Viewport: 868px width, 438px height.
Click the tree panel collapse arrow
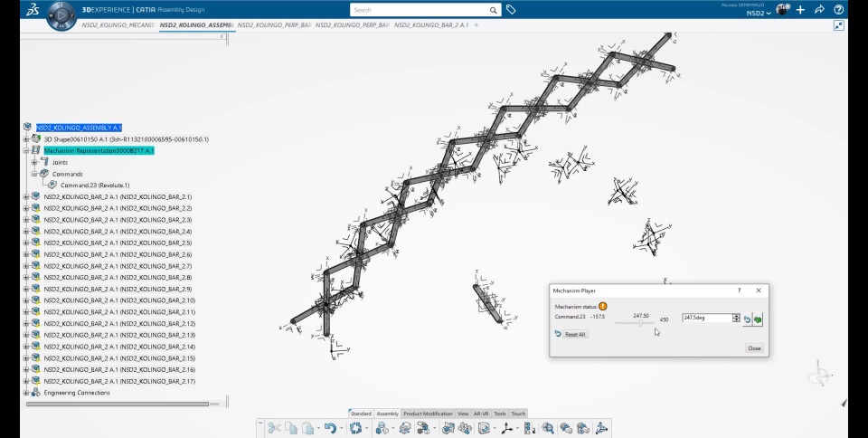[222, 36]
